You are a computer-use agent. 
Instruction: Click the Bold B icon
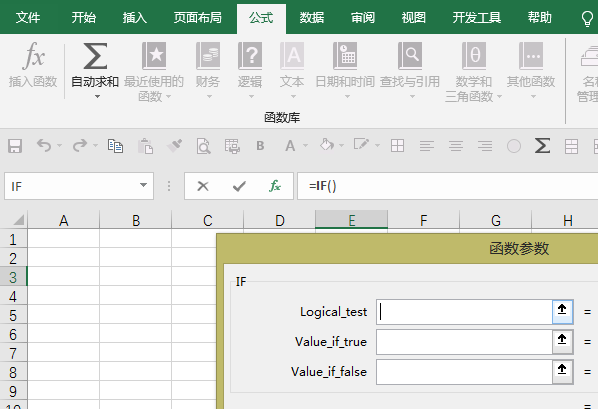260,146
